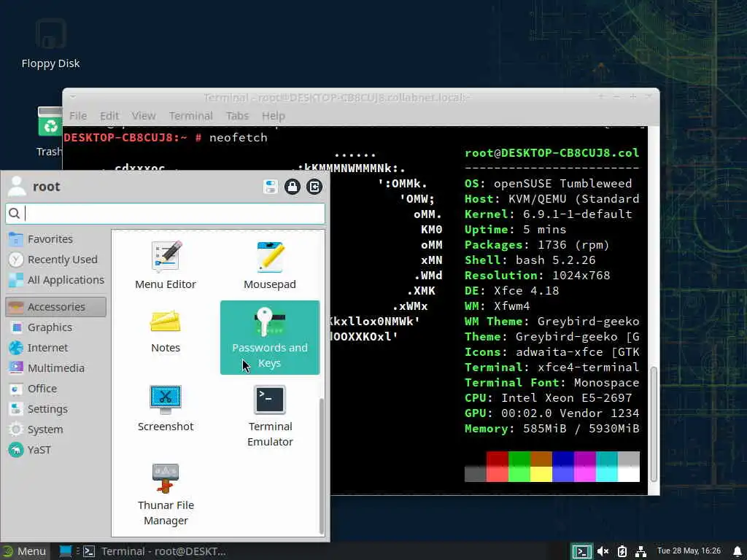
Task: Open the Terminal menu in menubar
Action: click(190, 116)
